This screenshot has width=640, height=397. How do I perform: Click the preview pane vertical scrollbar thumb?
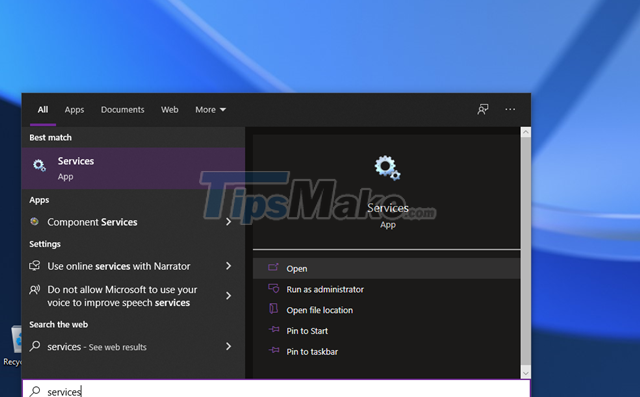point(526,251)
